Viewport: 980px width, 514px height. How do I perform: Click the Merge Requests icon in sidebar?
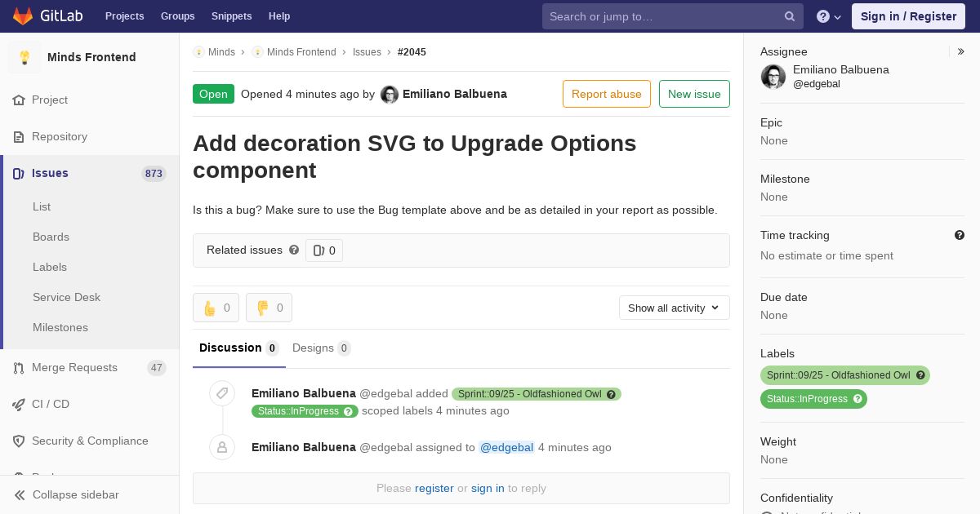coord(19,367)
